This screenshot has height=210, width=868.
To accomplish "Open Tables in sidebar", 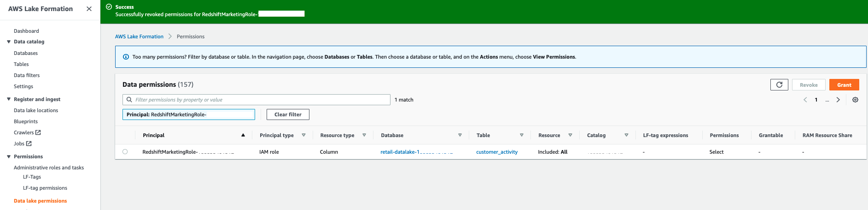I will coord(21,64).
